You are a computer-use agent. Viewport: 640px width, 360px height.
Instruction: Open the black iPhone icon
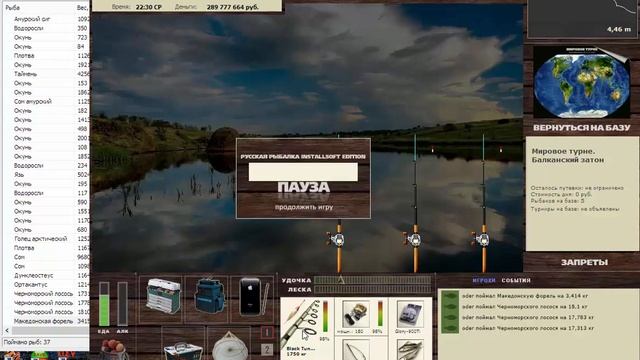[x=250, y=297]
